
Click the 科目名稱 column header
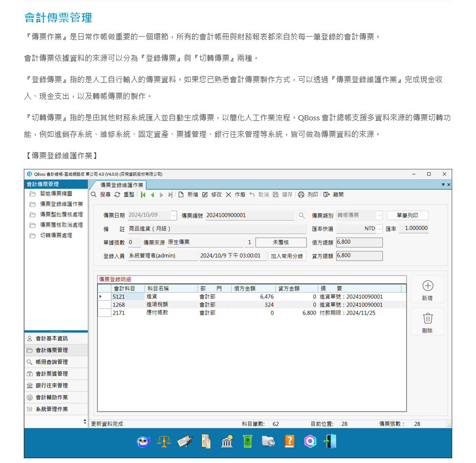171,288
